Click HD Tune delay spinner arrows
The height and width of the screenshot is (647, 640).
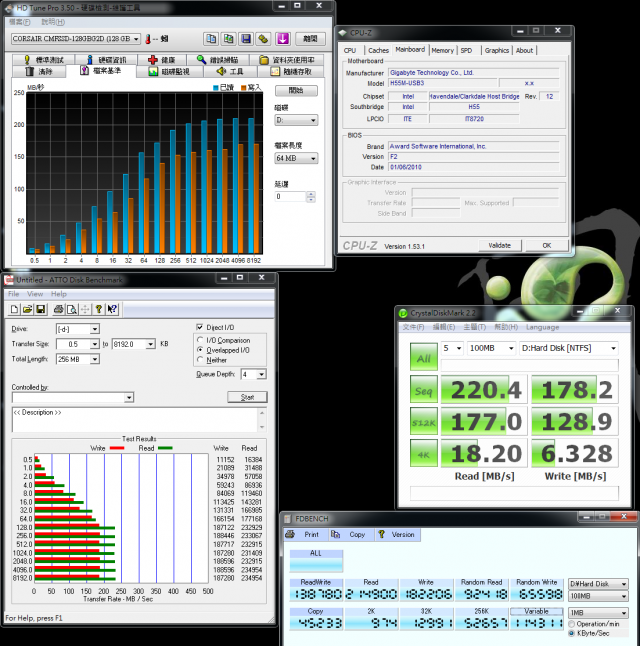click(x=311, y=196)
